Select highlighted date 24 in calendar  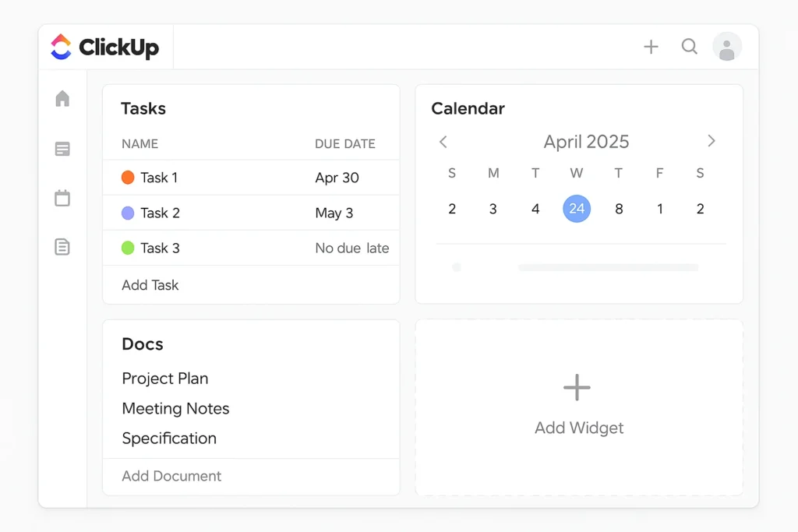click(577, 209)
